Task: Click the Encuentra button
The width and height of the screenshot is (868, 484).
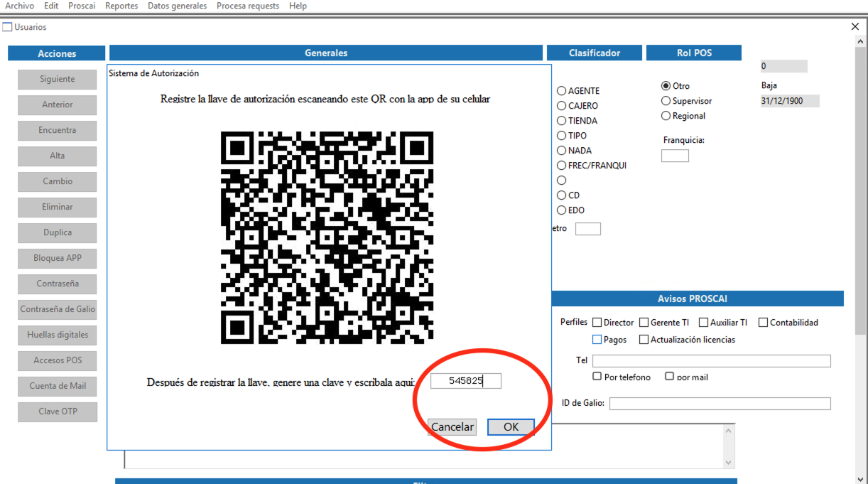Action: point(58,130)
